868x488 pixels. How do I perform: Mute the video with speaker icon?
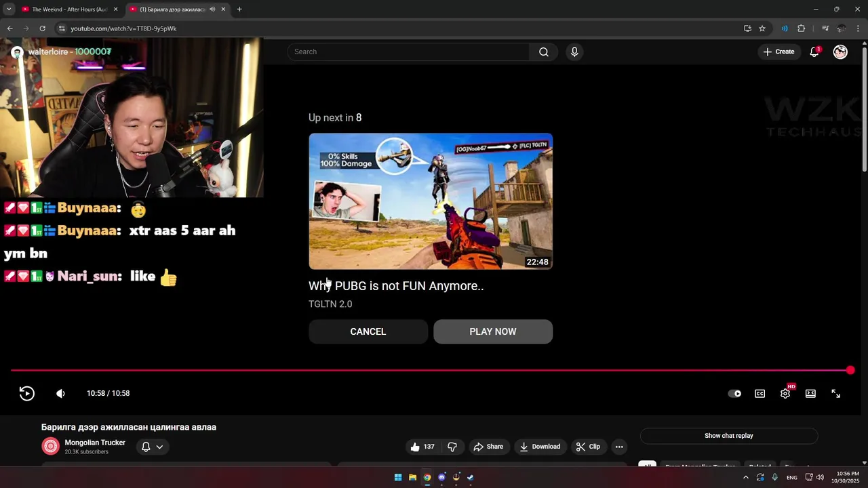pos(60,393)
